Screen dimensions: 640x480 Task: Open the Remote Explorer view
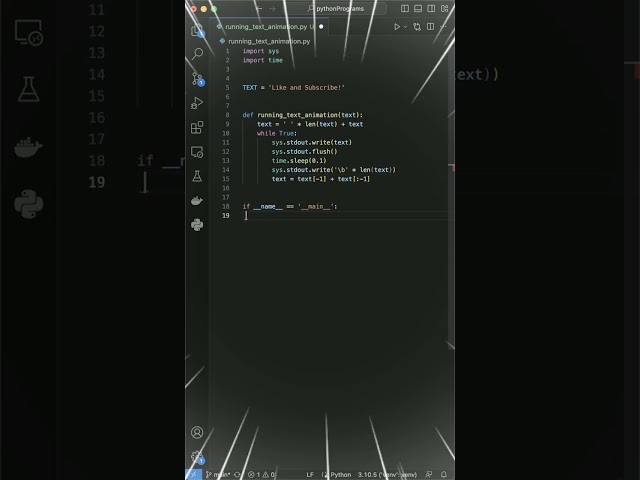[x=197, y=152]
